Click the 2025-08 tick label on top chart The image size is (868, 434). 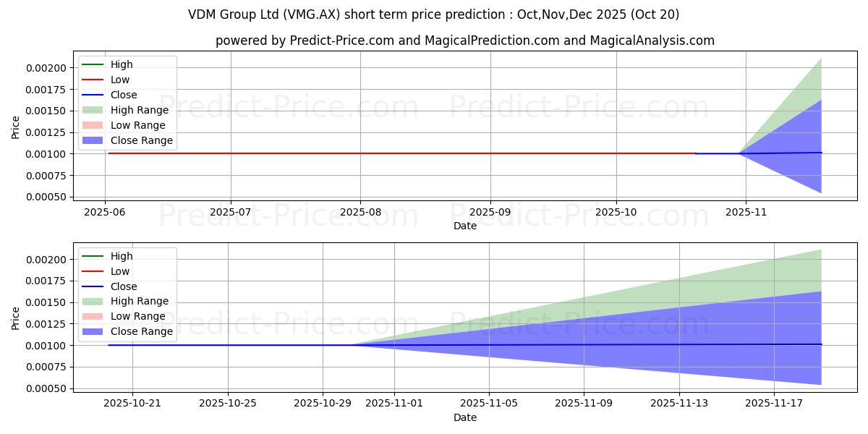click(360, 212)
